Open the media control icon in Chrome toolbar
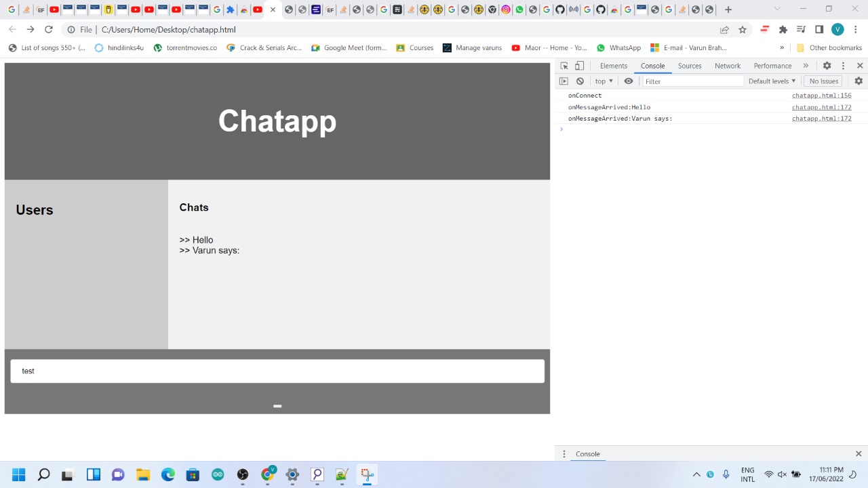This screenshot has width=868, height=488. coord(801,29)
